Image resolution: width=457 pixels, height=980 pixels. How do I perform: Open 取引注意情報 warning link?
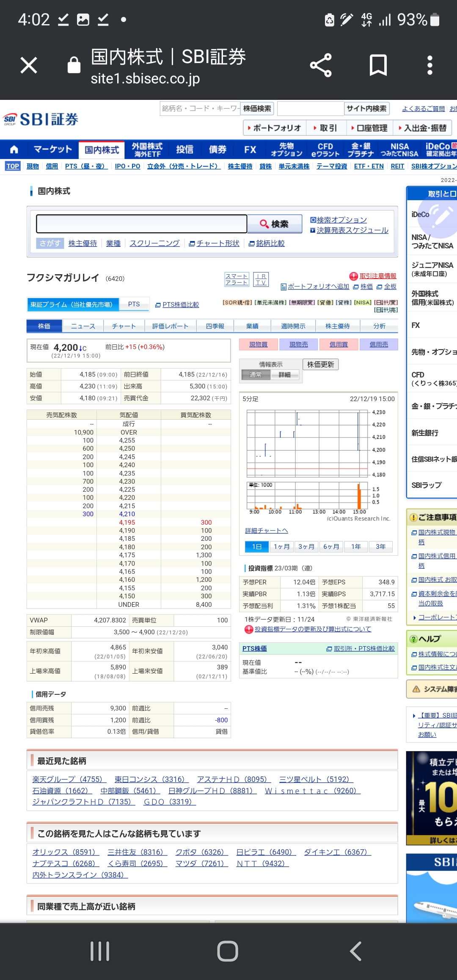(377, 276)
